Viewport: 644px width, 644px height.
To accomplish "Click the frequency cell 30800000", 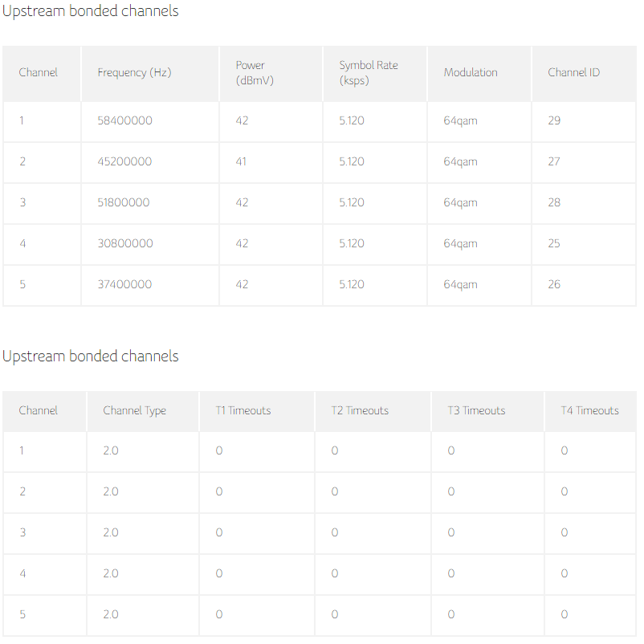I will pyautogui.click(x=124, y=243).
